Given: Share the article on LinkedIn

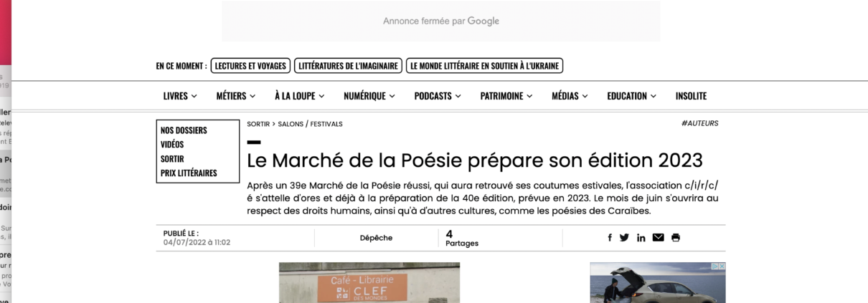Looking at the screenshot, I should [641, 238].
